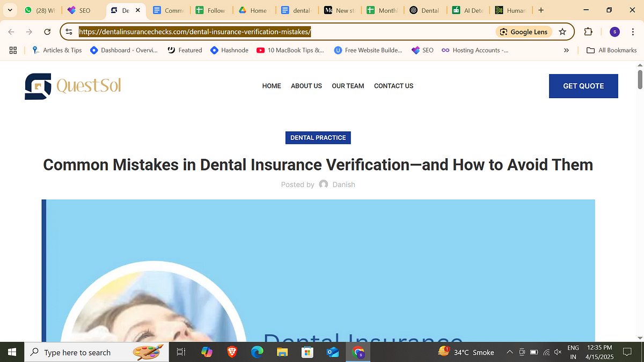Open a new browser tab
Screen dimensions: 644x362
pos(540,10)
